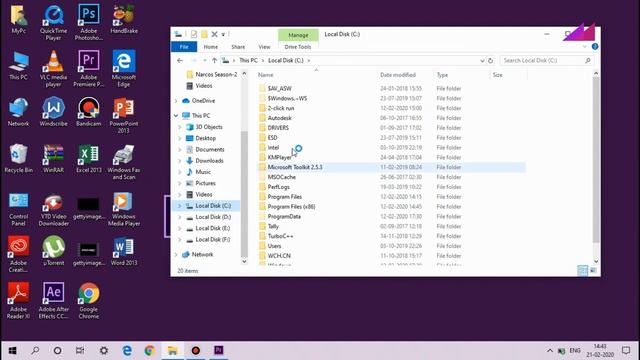Screen dimensions: 640x360
Task: Sort by Date modified column header
Action: (x=406, y=75)
